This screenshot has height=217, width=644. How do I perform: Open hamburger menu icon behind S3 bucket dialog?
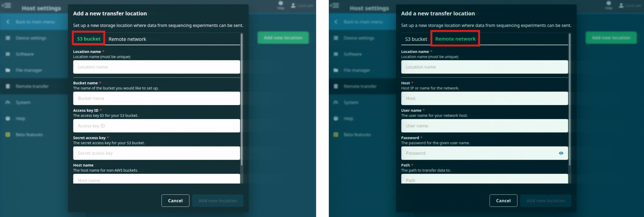(7, 5)
